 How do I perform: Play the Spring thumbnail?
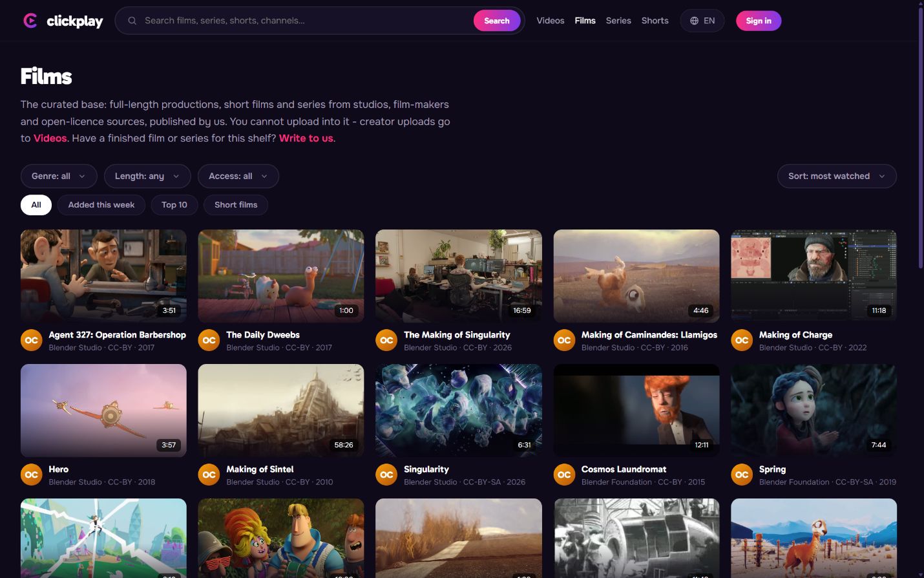tap(814, 411)
